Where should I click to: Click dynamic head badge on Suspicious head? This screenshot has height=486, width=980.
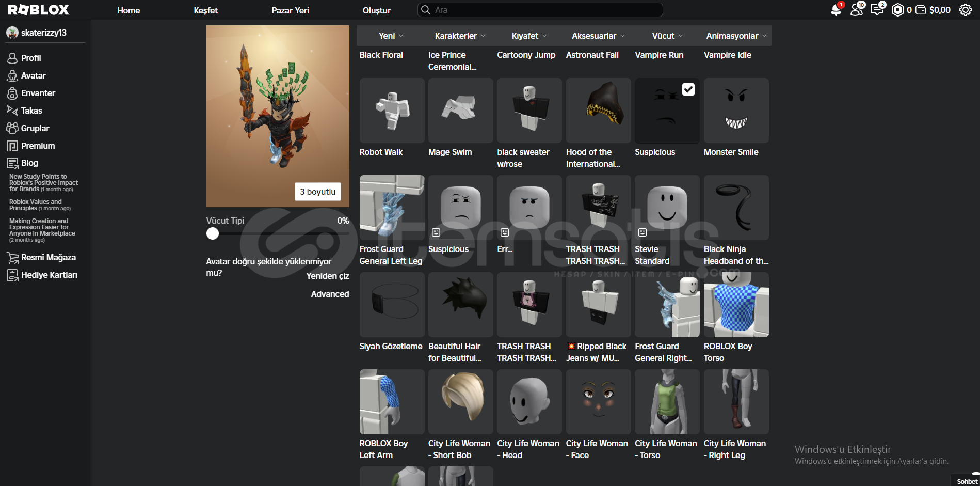436,232
